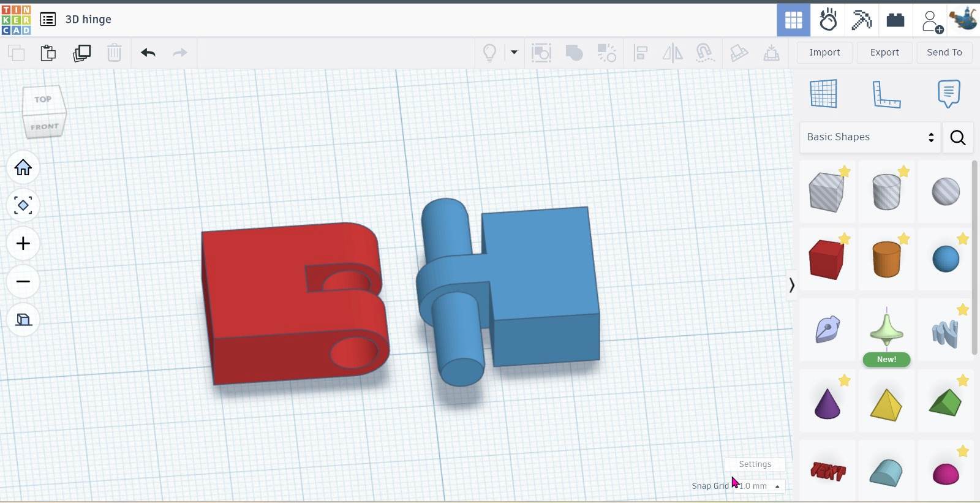The image size is (980, 503).
Task: Favorite star on the purple Cone shape
Action: pos(844,381)
